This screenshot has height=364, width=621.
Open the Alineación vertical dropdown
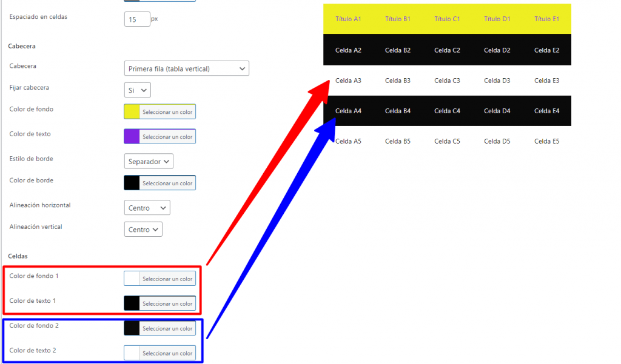pyautogui.click(x=143, y=230)
